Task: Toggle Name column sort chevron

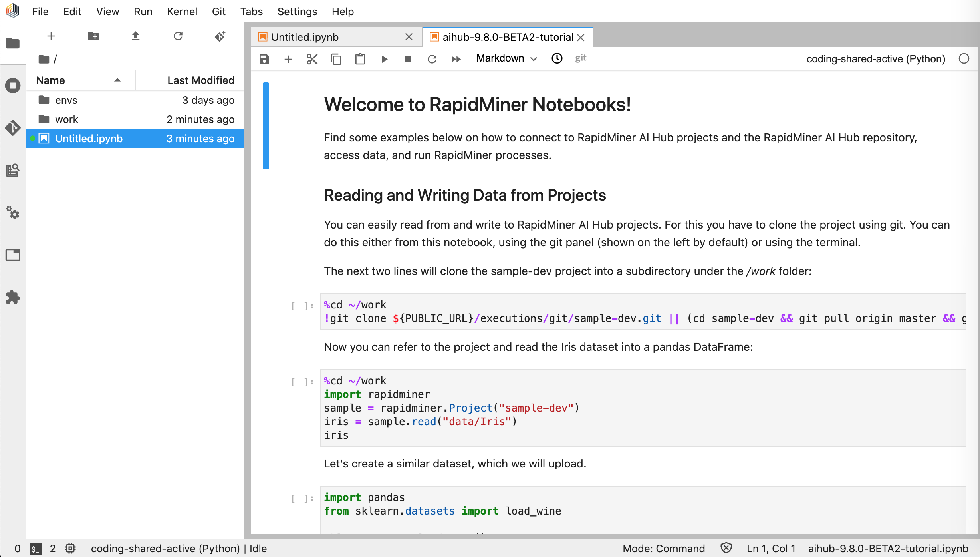Action: [x=117, y=80]
